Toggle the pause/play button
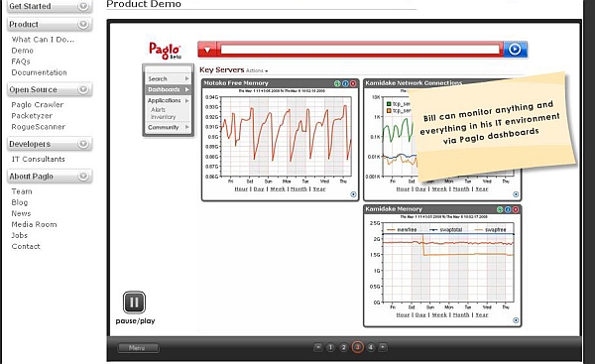Image resolution: width=595 pixels, height=364 pixels. click(x=134, y=303)
